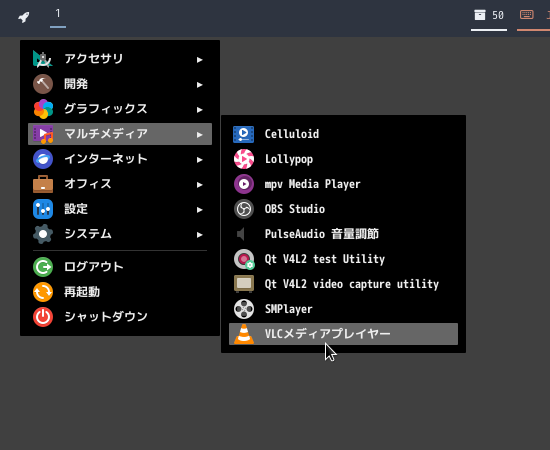Screen dimensions: 550x450
Task: Click the rocket launcher icon
Action: coord(24,16)
